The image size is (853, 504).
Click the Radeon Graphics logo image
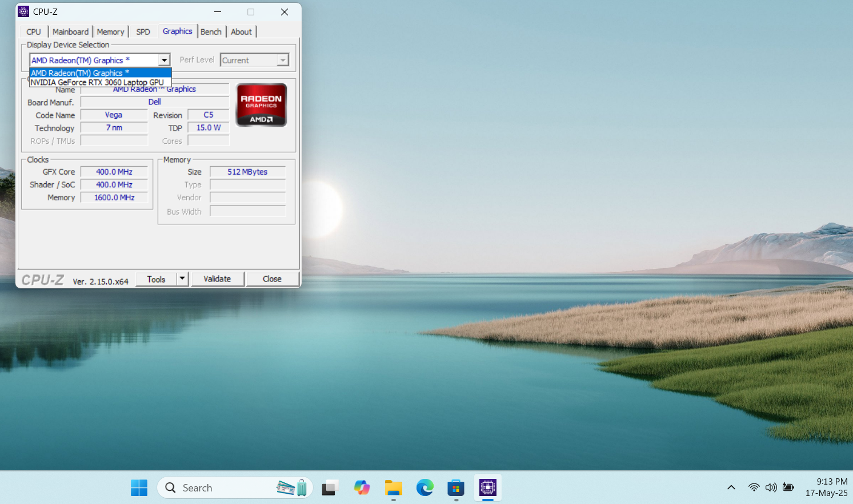261,105
